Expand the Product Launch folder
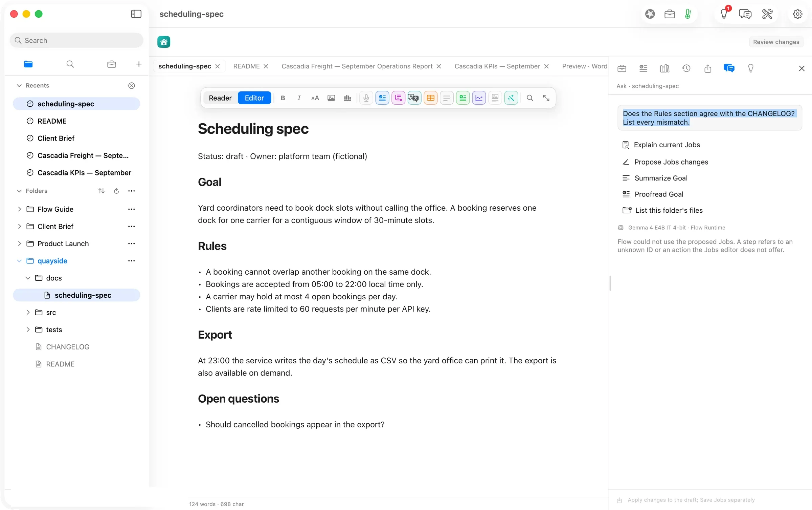The height and width of the screenshot is (510, 812). pyautogui.click(x=19, y=244)
